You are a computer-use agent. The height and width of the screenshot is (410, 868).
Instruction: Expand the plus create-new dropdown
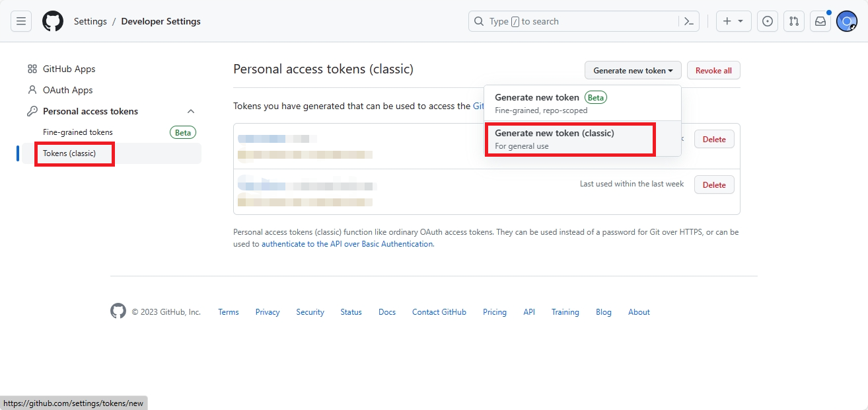pos(733,21)
